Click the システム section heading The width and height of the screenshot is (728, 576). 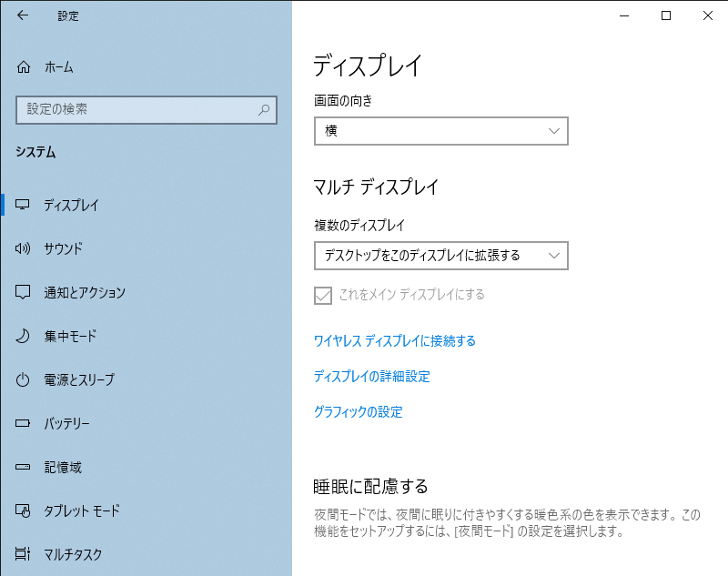[x=35, y=152]
